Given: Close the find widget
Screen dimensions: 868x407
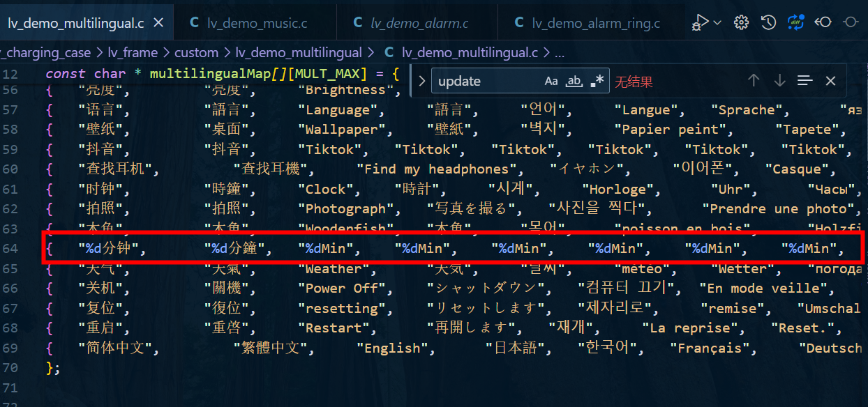Looking at the screenshot, I should [830, 81].
